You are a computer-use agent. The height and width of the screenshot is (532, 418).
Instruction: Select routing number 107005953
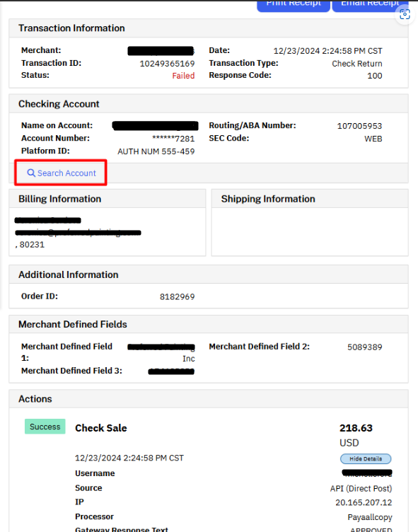[x=359, y=126]
